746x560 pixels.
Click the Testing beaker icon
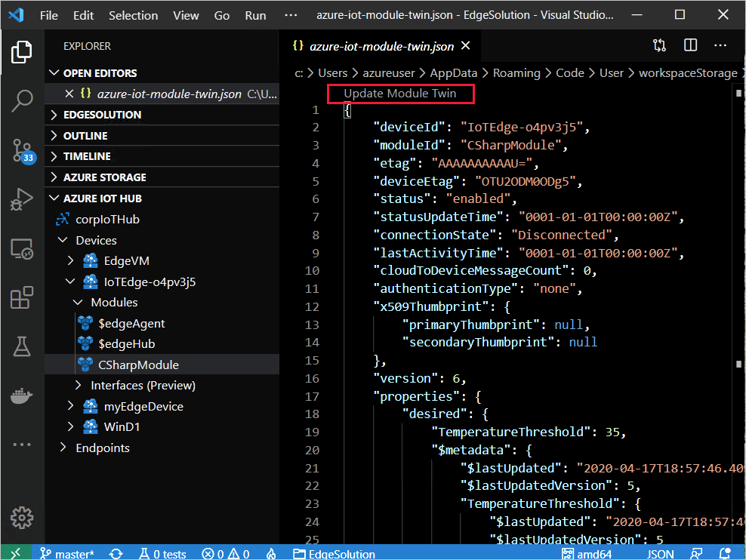coord(21,346)
